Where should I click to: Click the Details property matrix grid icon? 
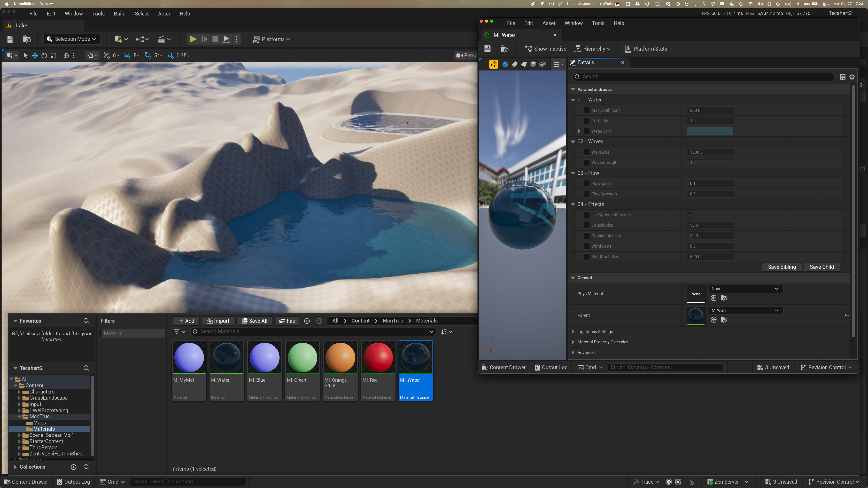[x=842, y=77]
